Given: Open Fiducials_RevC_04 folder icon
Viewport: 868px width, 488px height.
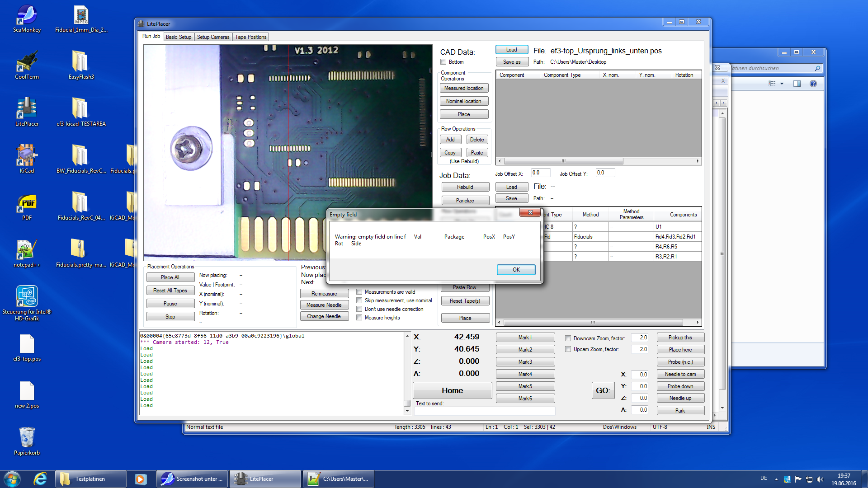Looking at the screenshot, I should (81, 206).
